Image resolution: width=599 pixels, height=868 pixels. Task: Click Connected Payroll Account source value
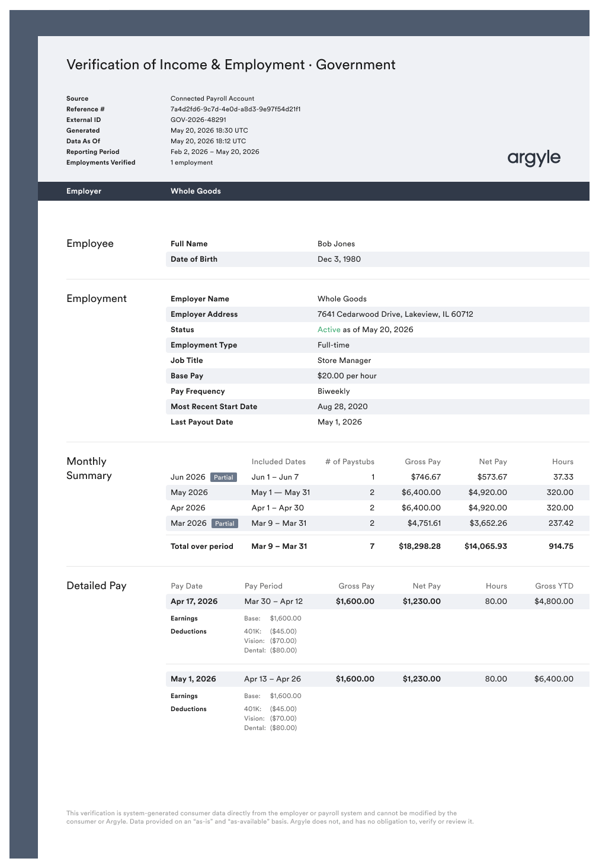click(212, 98)
